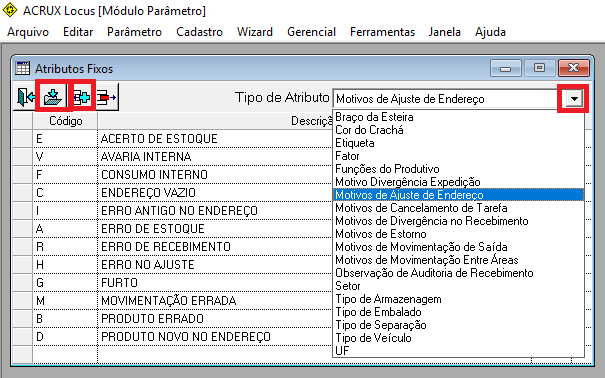The height and width of the screenshot is (378, 605).
Task: Click the PRODUTO NOVO NO ENDEREÇO cell
Action: coord(215,337)
